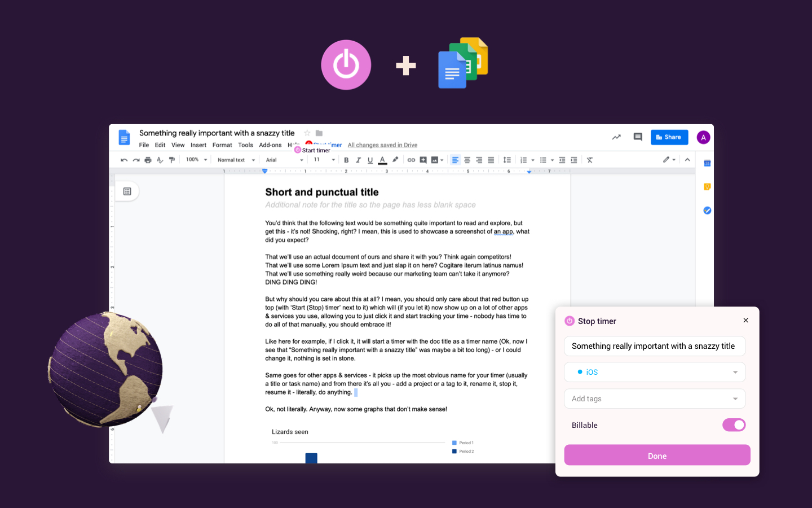Justify the text alignment
Image resolution: width=812 pixels, height=508 pixels.
(x=491, y=160)
